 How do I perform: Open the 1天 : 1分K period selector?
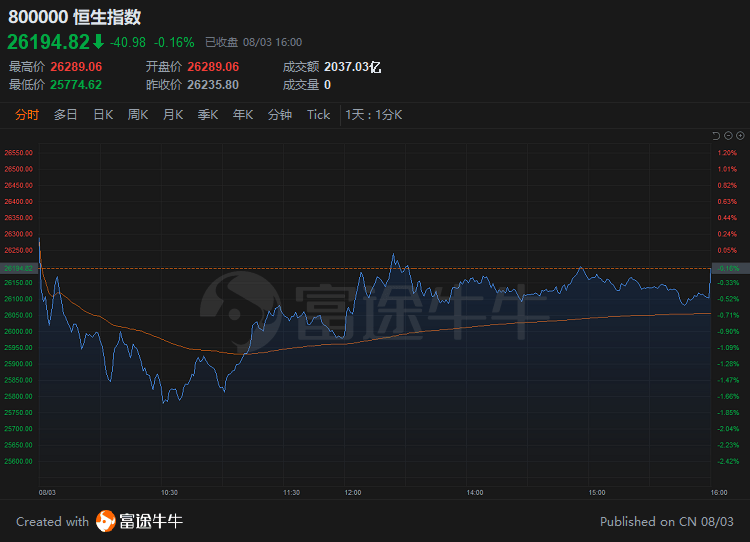(374, 115)
